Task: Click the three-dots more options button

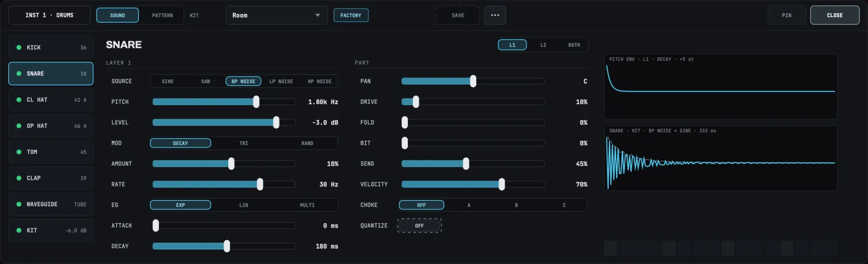Action: point(495,15)
